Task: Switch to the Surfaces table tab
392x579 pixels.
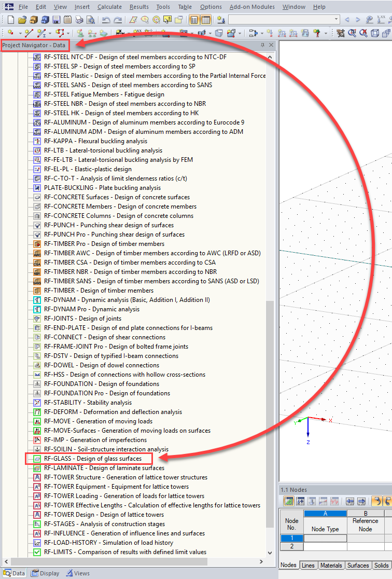Action: 358,566
